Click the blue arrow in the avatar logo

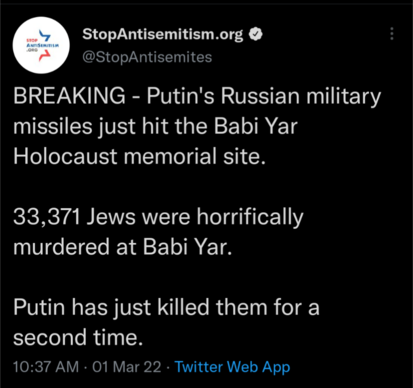45,36
